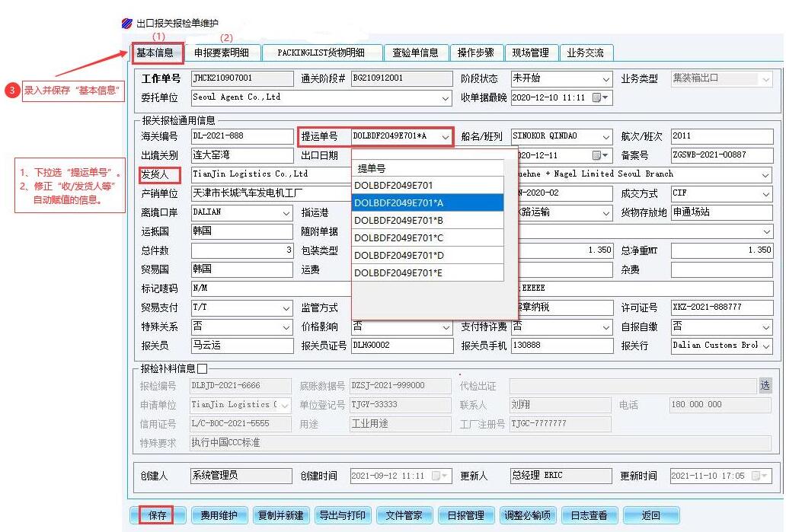786x532 pixels.
Task: Click the 导出与打印 export and print button
Action: (x=342, y=515)
